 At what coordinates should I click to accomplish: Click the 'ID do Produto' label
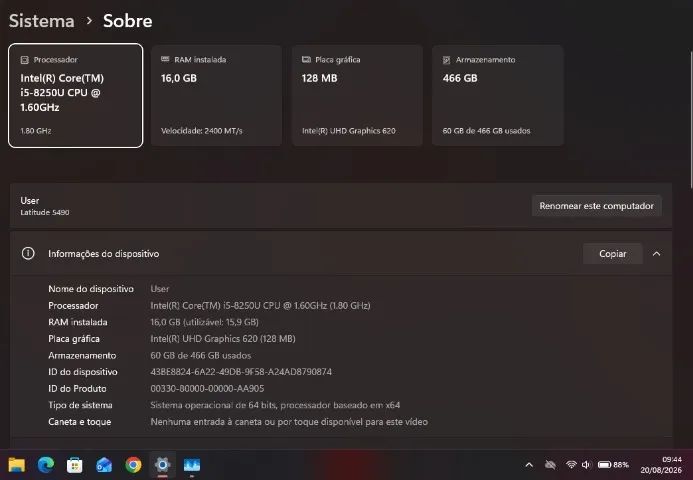click(77, 389)
